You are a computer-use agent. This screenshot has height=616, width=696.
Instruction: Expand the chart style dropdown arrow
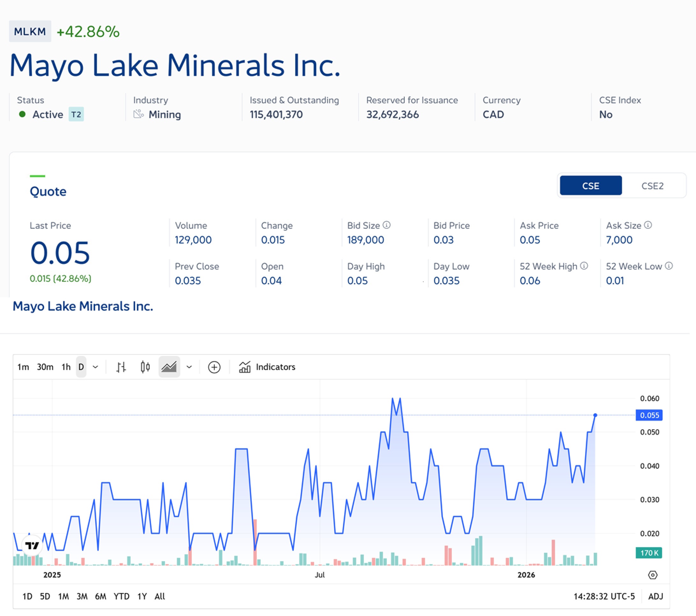point(189,367)
